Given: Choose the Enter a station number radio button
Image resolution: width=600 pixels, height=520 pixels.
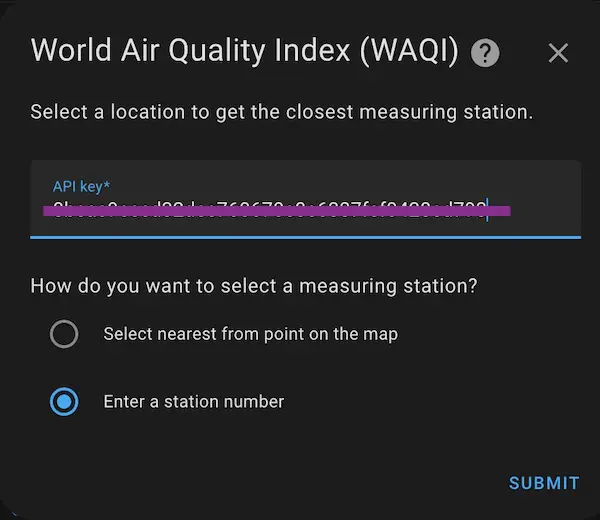Looking at the screenshot, I should pyautogui.click(x=64, y=402).
